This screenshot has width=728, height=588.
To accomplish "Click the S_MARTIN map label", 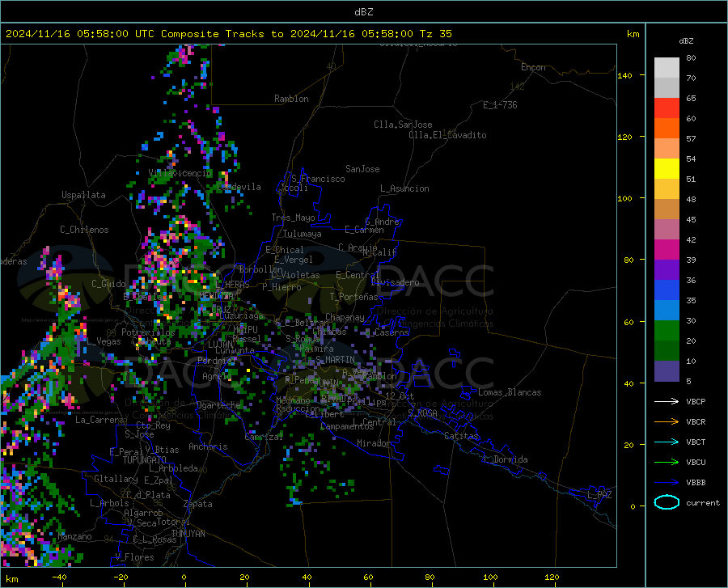I will [x=335, y=360].
